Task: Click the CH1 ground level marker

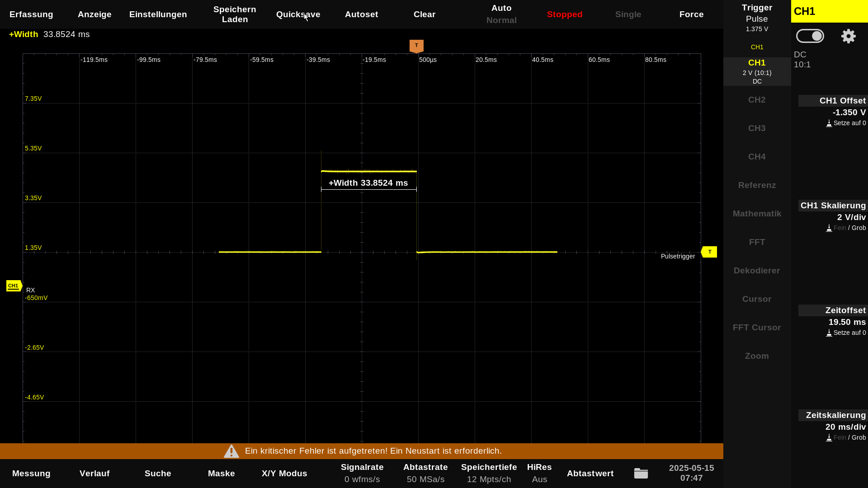Action: tap(14, 286)
